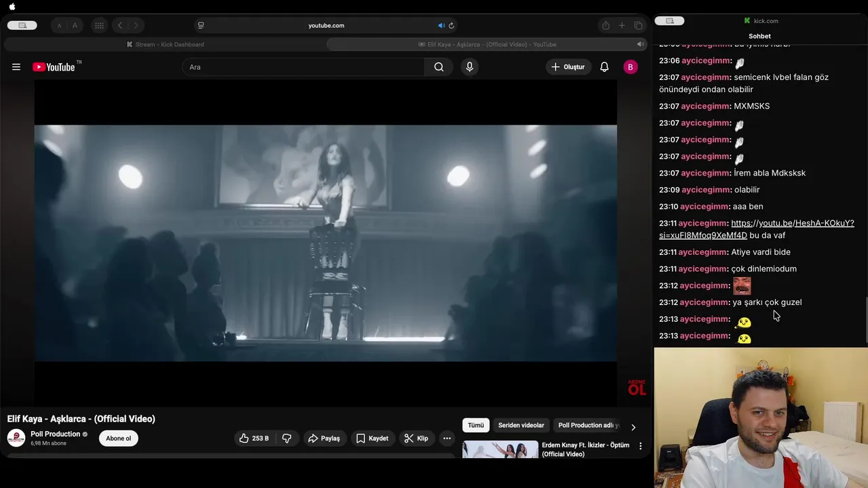Click the video player to pause
The image size is (868, 488).
(x=325, y=243)
